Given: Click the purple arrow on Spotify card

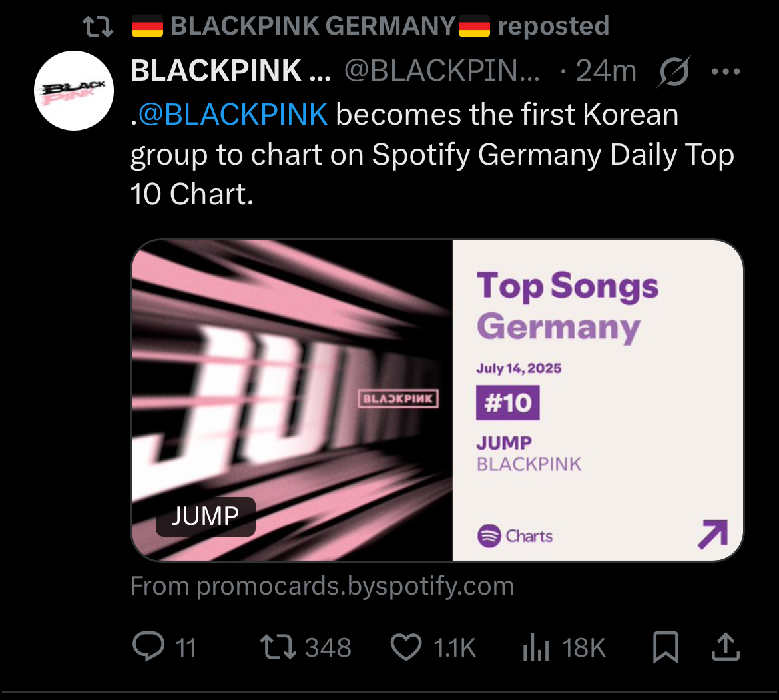Looking at the screenshot, I should coord(712,535).
